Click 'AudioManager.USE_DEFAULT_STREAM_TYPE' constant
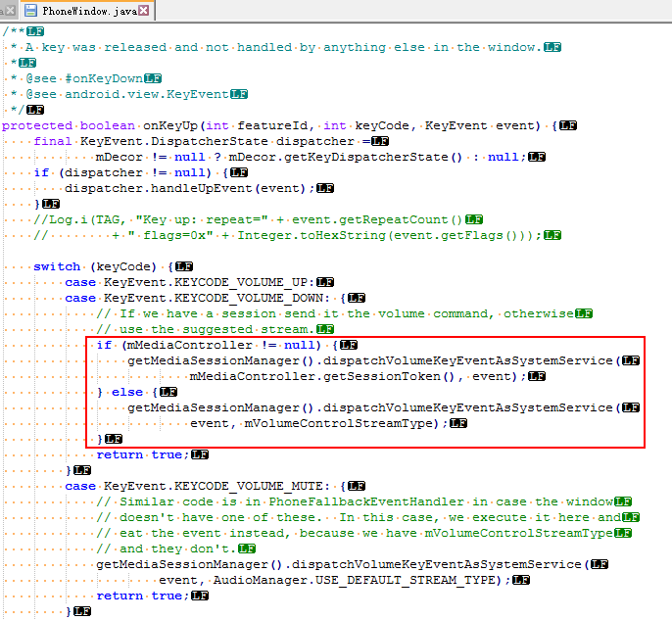672x620 pixels. [x=354, y=581]
